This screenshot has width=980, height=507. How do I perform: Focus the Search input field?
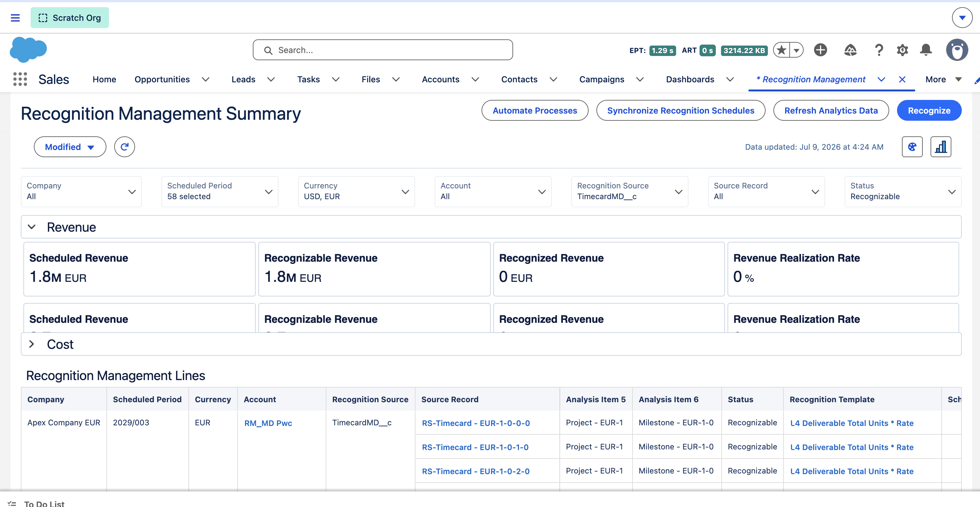pos(382,50)
